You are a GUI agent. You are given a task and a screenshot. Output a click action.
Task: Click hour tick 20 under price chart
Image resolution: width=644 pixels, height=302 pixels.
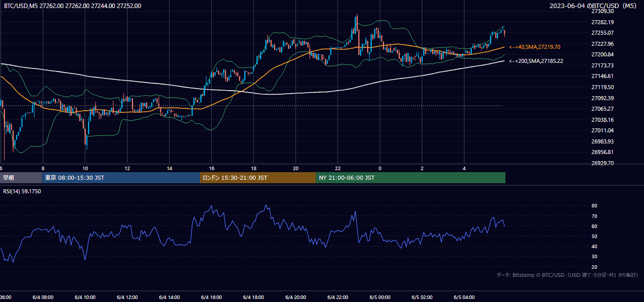(296, 169)
